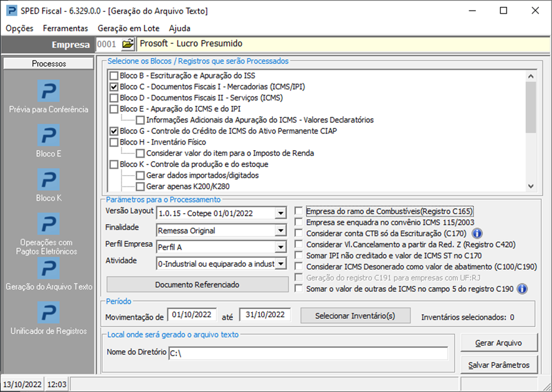Viewport: 552px width, 392px height.
Task: Open the Perfil Empresa dropdown
Action: (280, 247)
